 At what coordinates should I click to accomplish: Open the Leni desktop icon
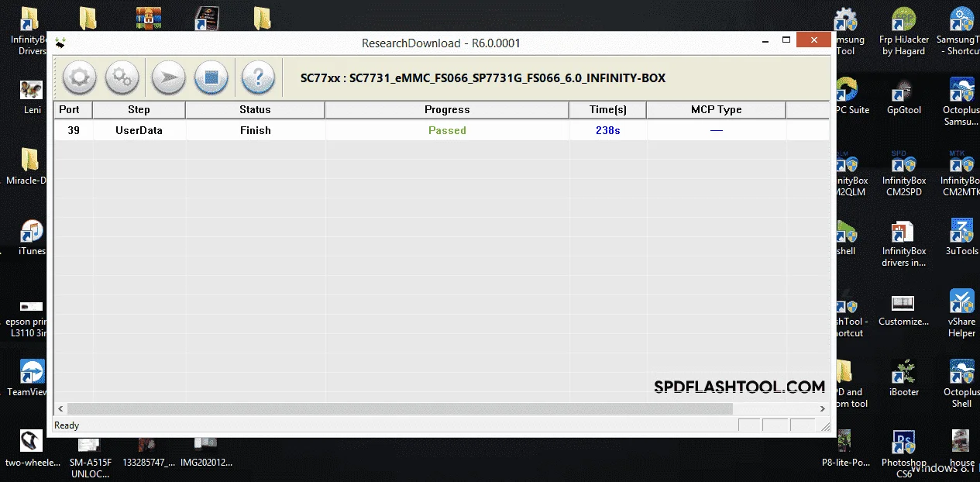(32, 96)
